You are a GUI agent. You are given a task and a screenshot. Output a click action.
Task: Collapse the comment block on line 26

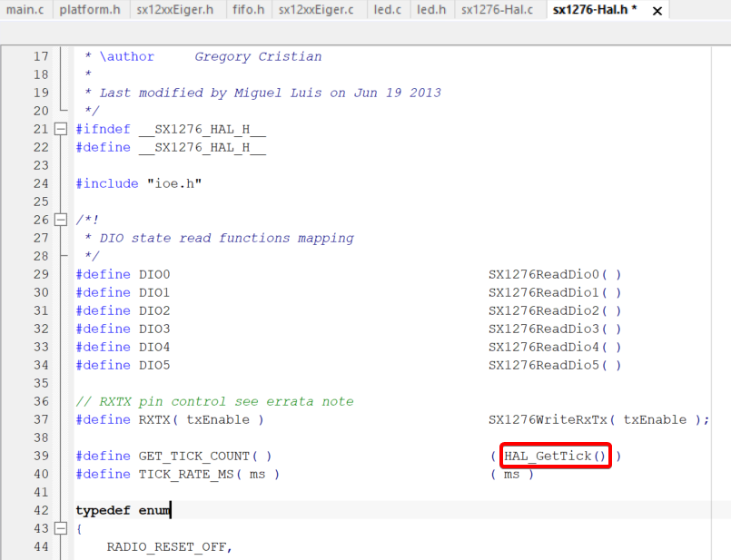[61, 220]
